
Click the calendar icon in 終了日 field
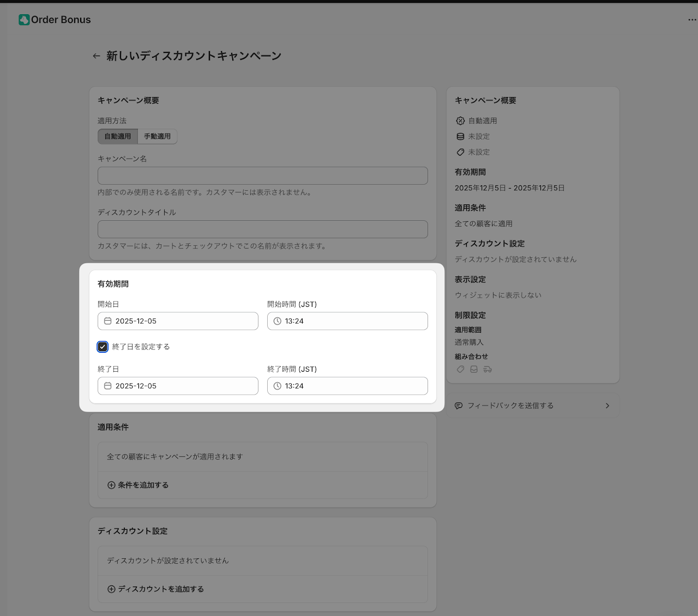click(108, 386)
